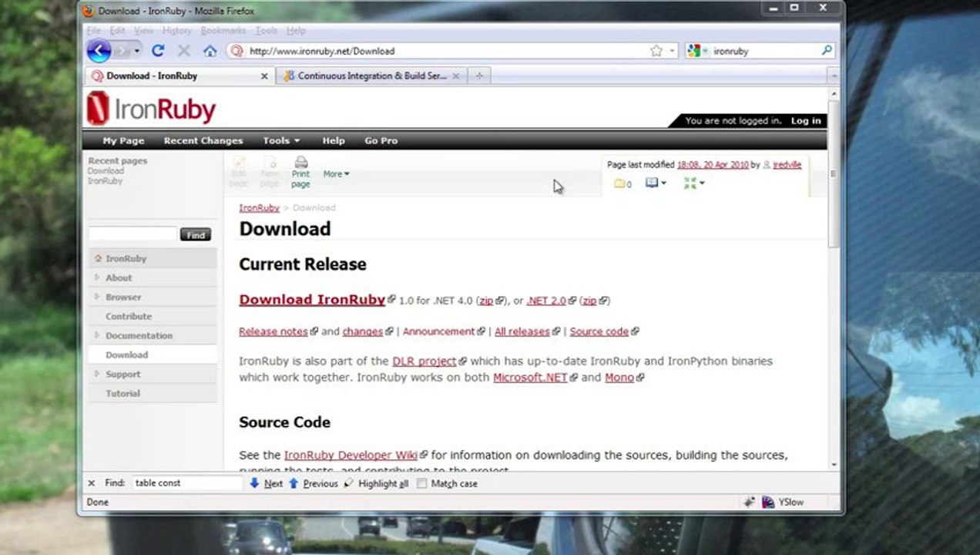Click the browser Forward arrow button
Screen dimensions: 980x555
123,51
